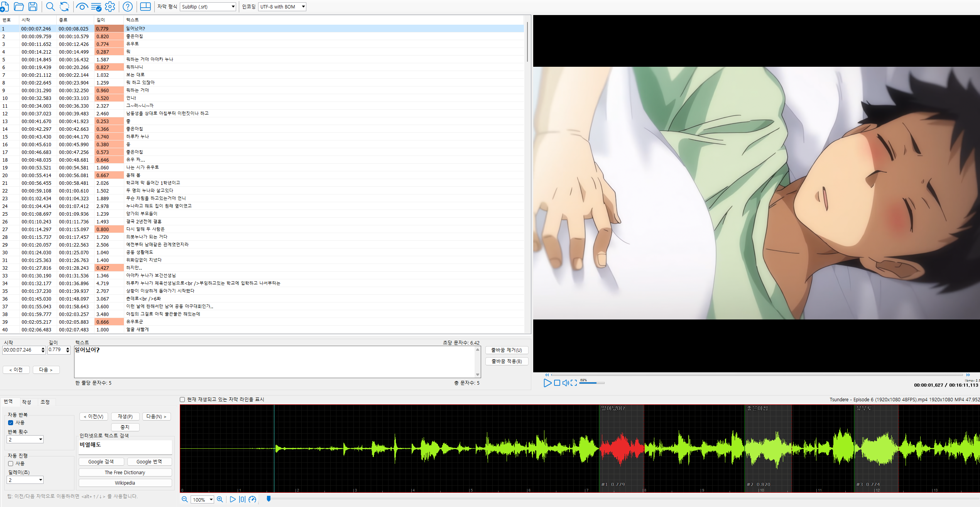Open the spell check list icon
Screen dimensions: 980x507
coord(96,7)
